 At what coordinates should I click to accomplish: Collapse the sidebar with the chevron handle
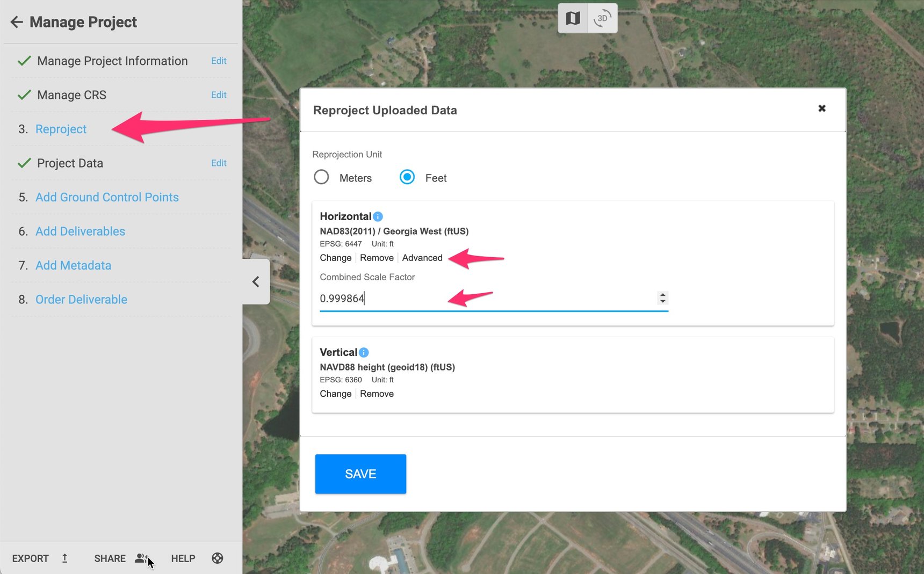pyautogui.click(x=256, y=282)
